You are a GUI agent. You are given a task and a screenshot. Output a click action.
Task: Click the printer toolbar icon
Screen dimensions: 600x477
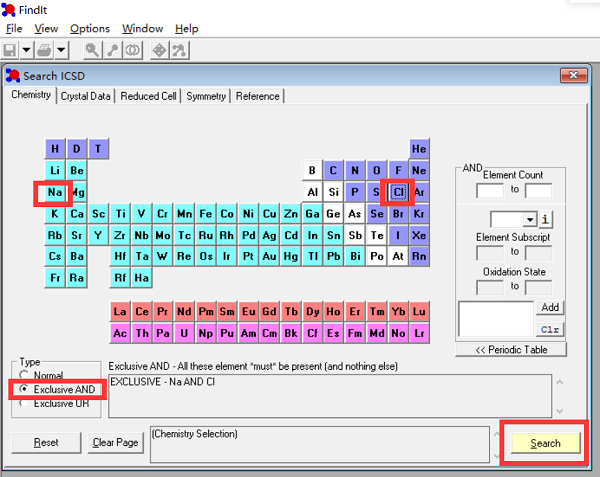pyautogui.click(x=44, y=50)
